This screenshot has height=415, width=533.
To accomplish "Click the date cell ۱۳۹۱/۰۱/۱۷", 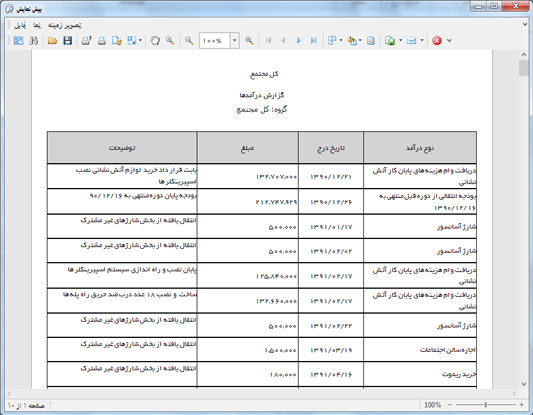I will pos(331,227).
